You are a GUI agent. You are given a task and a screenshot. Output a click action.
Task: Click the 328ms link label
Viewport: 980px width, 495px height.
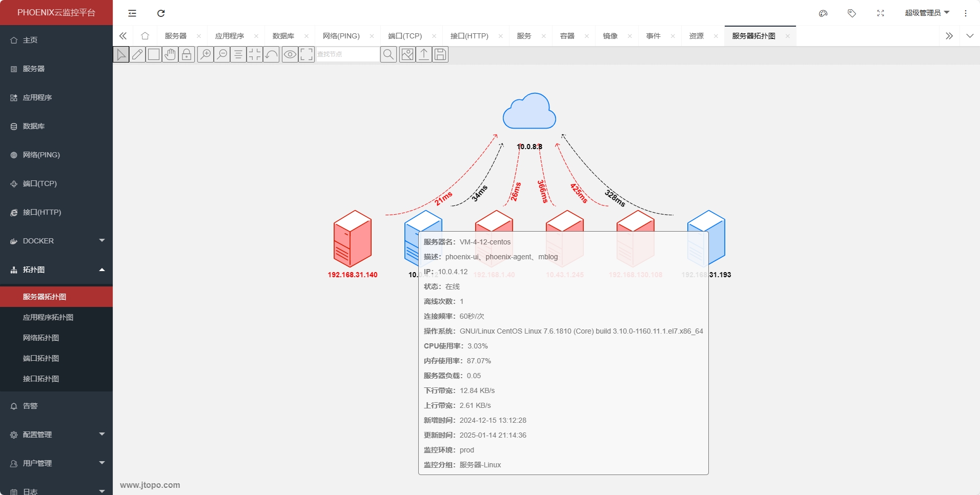(x=615, y=198)
